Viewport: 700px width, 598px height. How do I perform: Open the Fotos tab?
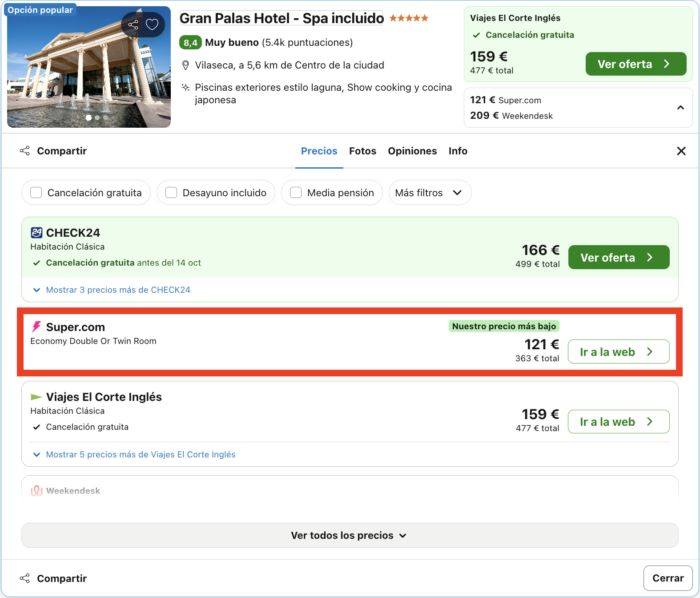363,151
